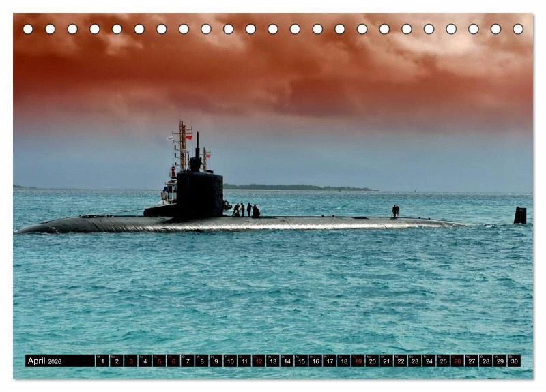Choose date 28 in calendar strip
The height and width of the screenshot is (392, 546).
pyautogui.click(x=485, y=361)
